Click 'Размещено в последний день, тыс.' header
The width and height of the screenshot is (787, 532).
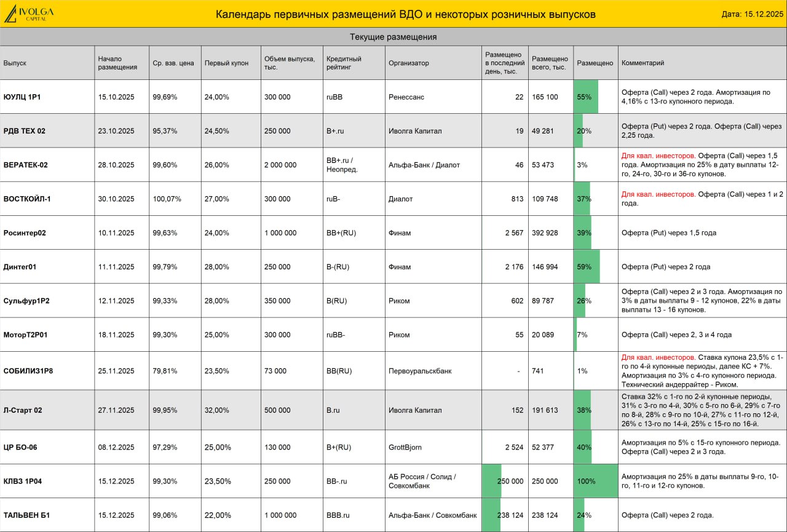[505, 63]
